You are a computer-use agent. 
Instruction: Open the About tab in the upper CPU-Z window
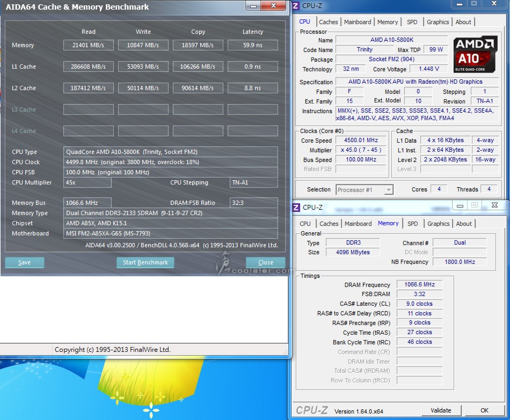463,22
